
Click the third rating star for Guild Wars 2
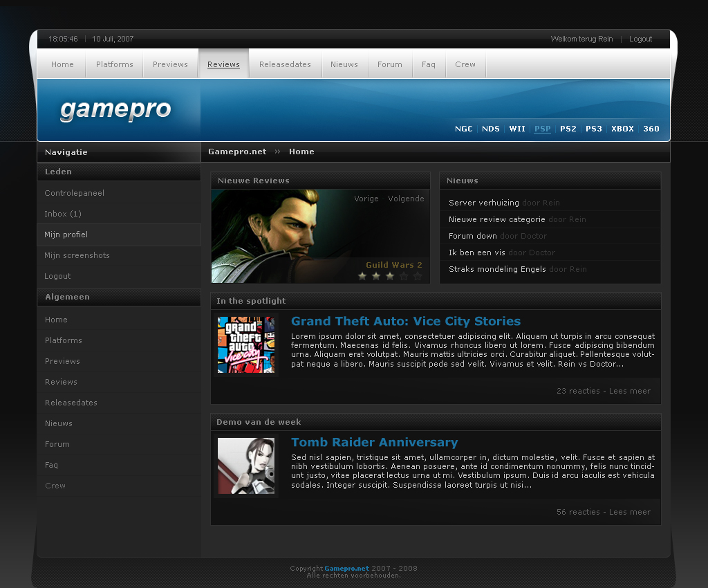pyautogui.click(x=390, y=276)
